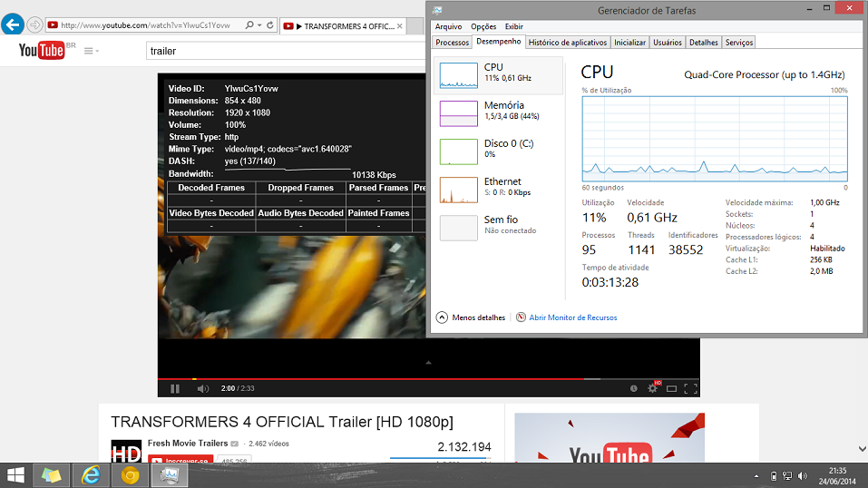Mute the video with speaker icon
Screen dimensions: 868x488
pyautogui.click(x=203, y=389)
